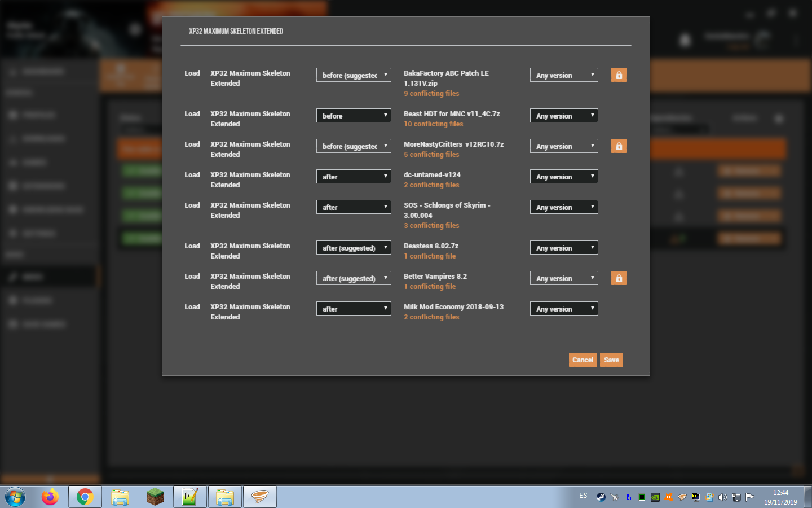The image size is (812, 508).
Task: Click the Save button
Action: coord(611,360)
